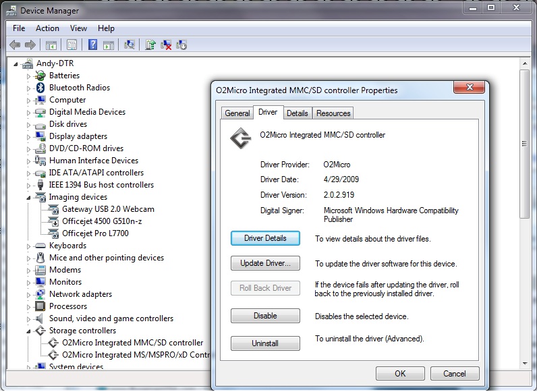Click Scan for hardware changes icon
The image size is (537, 392).
130,45
